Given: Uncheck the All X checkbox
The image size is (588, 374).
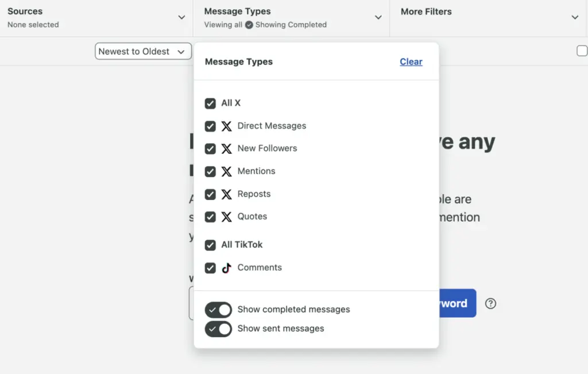Looking at the screenshot, I should [x=210, y=103].
